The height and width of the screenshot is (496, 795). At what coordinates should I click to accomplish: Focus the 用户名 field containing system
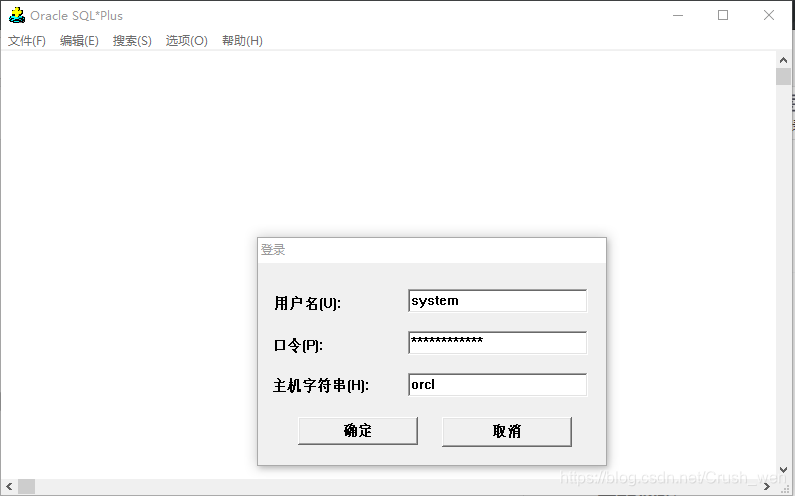coord(497,301)
